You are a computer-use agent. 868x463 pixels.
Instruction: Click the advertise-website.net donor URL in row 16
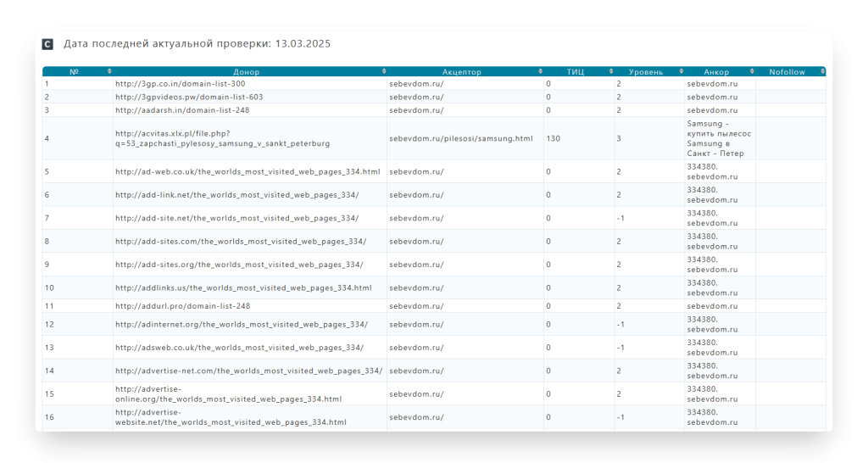(231, 417)
